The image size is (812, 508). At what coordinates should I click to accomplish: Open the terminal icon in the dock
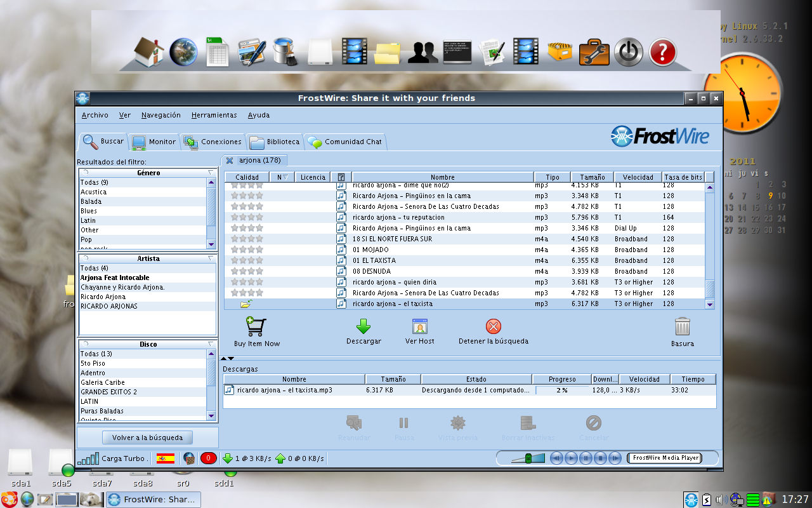click(x=457, y=51)
